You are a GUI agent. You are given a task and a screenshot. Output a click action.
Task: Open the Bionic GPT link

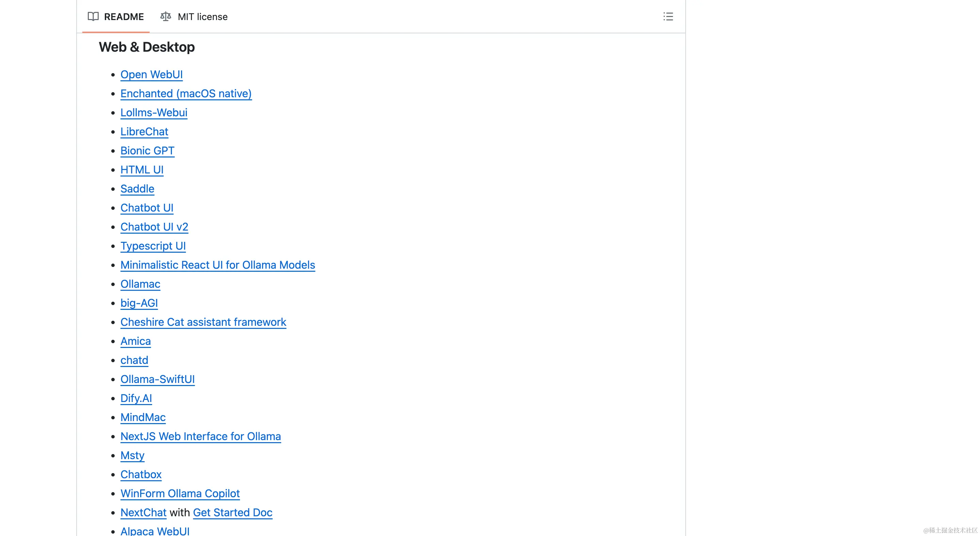click(x=147, y=151)
